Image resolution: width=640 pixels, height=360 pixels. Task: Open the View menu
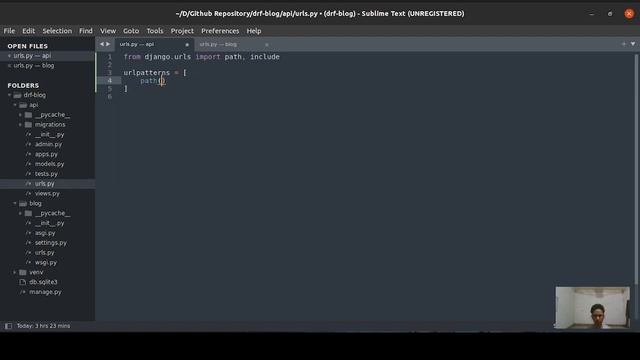pyautogui.click(x=108, y=31)
